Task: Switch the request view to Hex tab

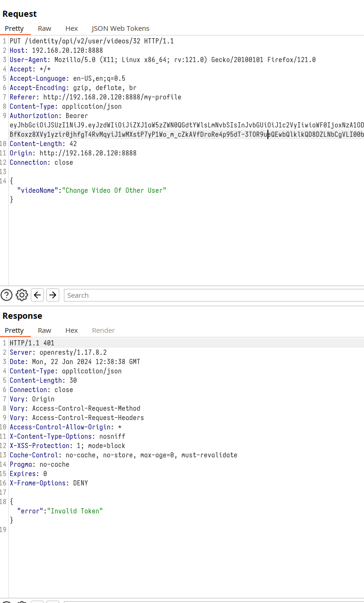Action: pyautogui.click(x=71, y=28)
